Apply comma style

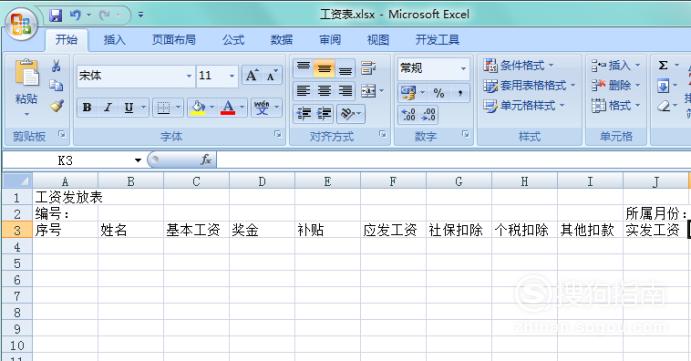pyautogui.click(x=460, y=93)
